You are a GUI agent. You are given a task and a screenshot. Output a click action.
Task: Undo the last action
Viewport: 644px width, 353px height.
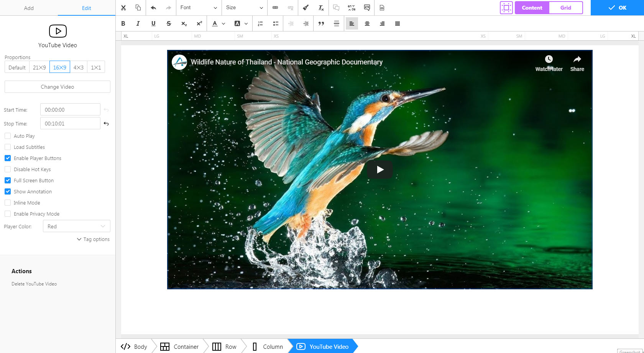click(x=153, y=8)
